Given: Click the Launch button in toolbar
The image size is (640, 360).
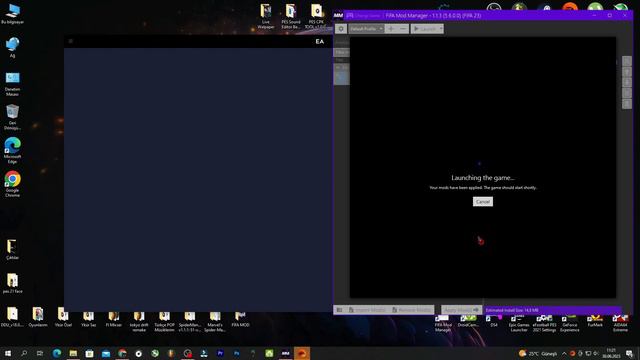Looking at the screenshot, I should [x=424, y=29].
